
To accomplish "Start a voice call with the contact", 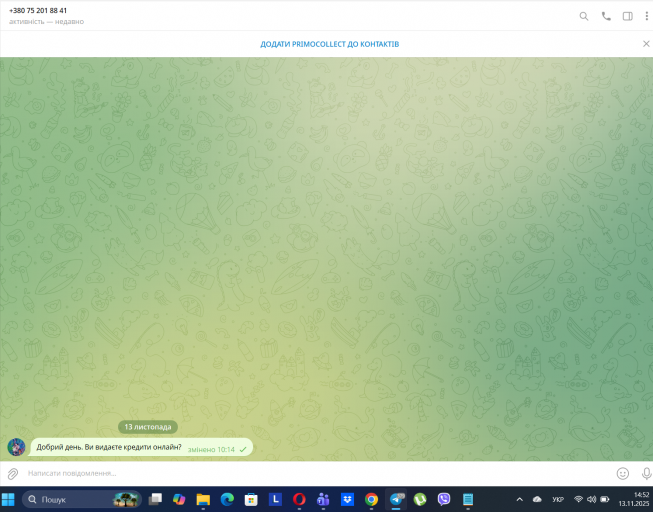I will [x=606, y=16].
